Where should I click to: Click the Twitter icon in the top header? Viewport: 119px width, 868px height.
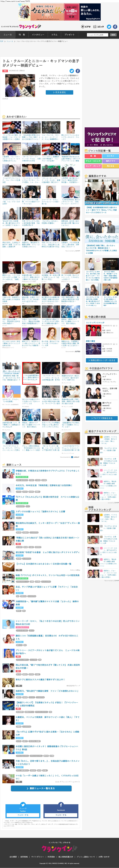pyautogui.click(x=109, y=27)
